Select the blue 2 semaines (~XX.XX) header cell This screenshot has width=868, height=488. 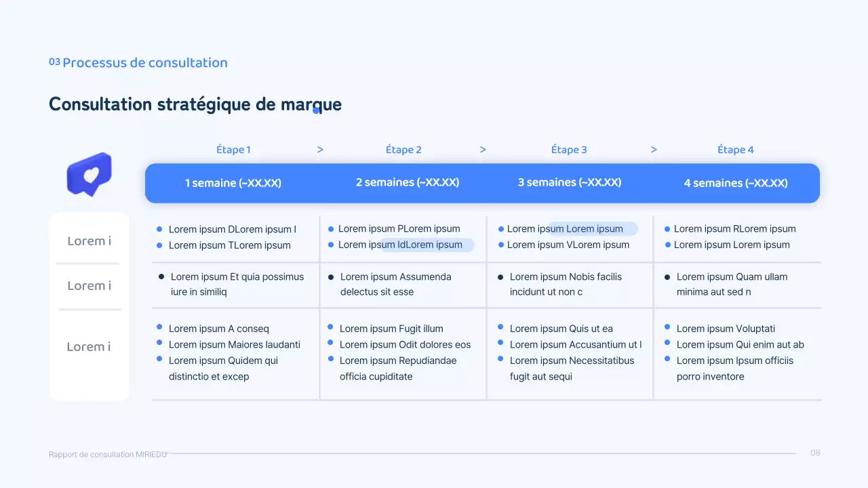click(407, 182)
